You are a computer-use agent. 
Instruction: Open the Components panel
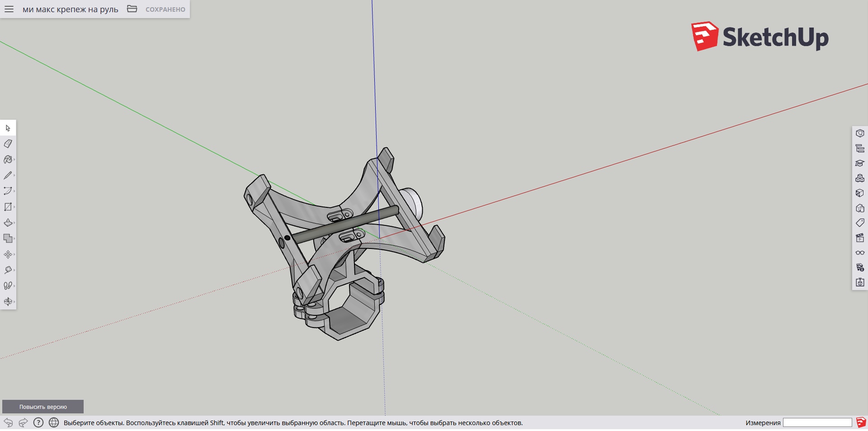[860, 178]
